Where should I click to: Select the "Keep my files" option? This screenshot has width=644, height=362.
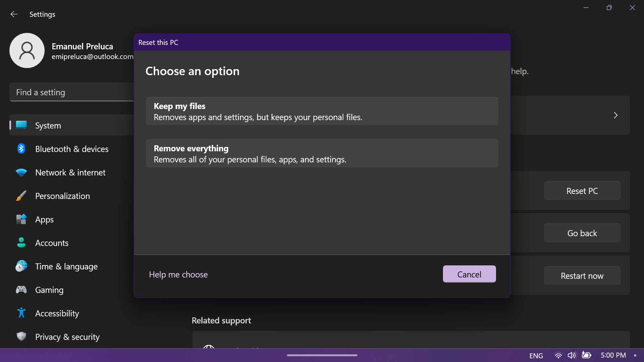click(322, 111)
